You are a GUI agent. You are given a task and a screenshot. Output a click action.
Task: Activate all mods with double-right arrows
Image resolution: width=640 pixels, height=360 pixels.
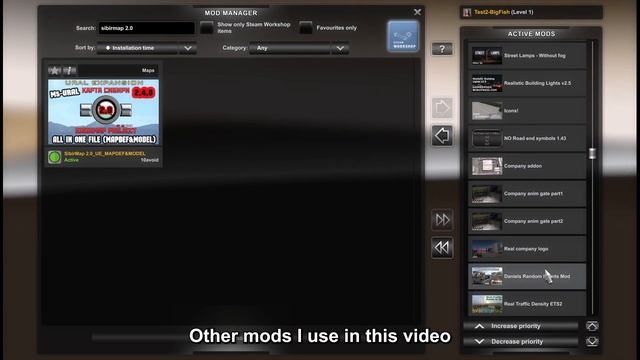click(442, 220)
